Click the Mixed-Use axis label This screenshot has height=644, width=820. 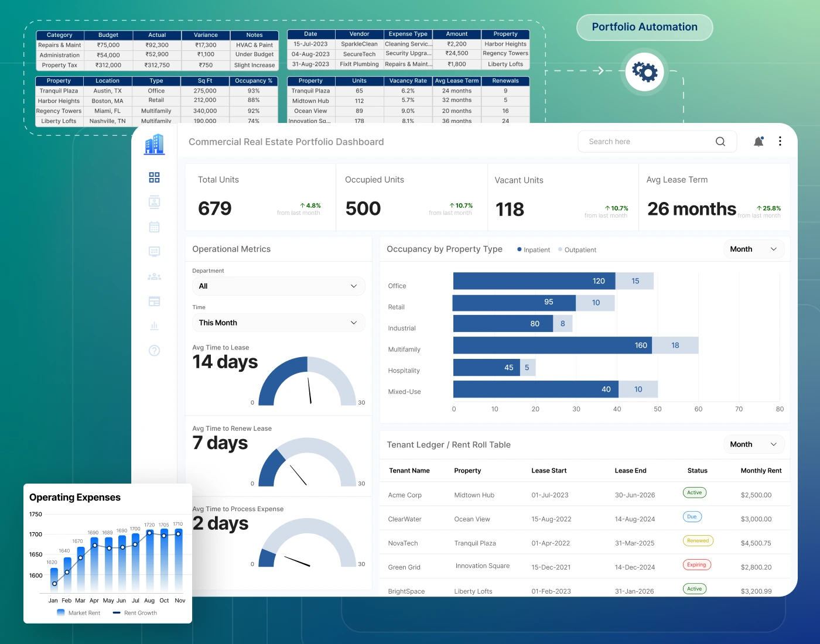[404, 392]
